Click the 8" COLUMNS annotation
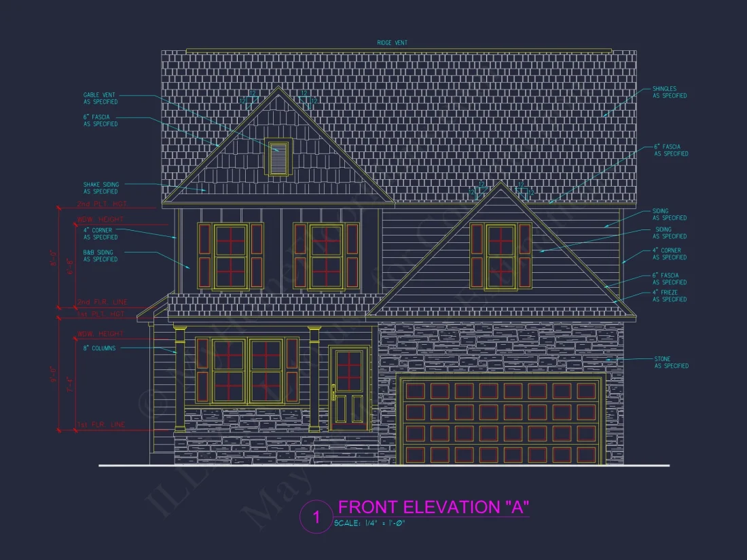The image size is (747, 560). (99, 348)
